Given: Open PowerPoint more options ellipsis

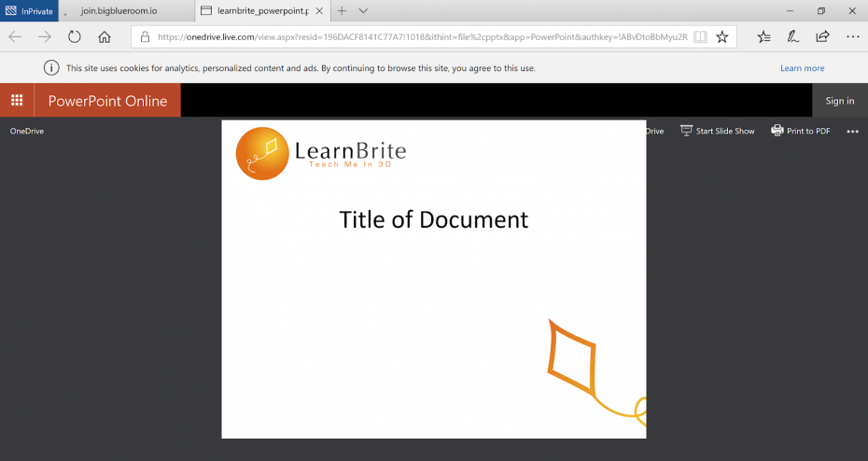Looking at the screenshot, I should tap(852, 132).
